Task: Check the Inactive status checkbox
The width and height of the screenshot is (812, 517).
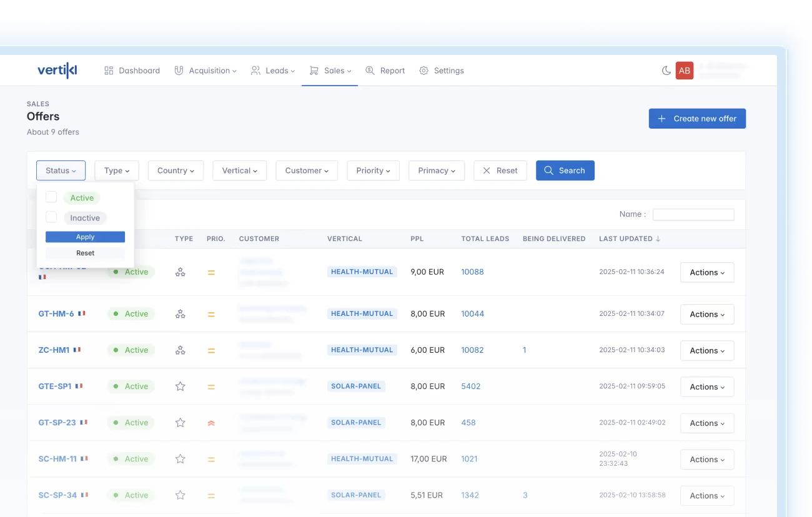Action: (51, 217)
